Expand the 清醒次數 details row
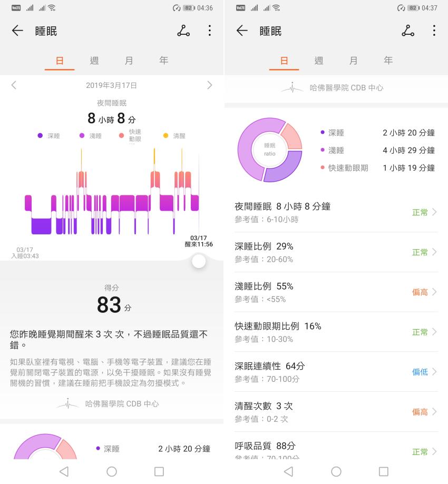The image size is (448, 484). (x=336, y=411)
